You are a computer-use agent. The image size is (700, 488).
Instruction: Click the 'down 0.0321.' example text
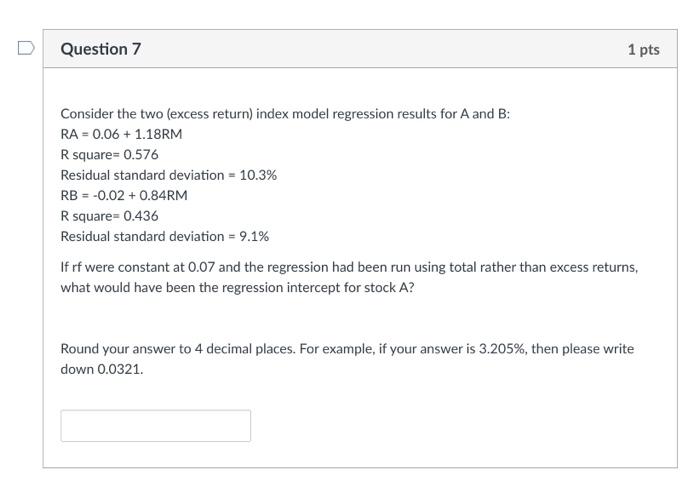click(101, 370)
